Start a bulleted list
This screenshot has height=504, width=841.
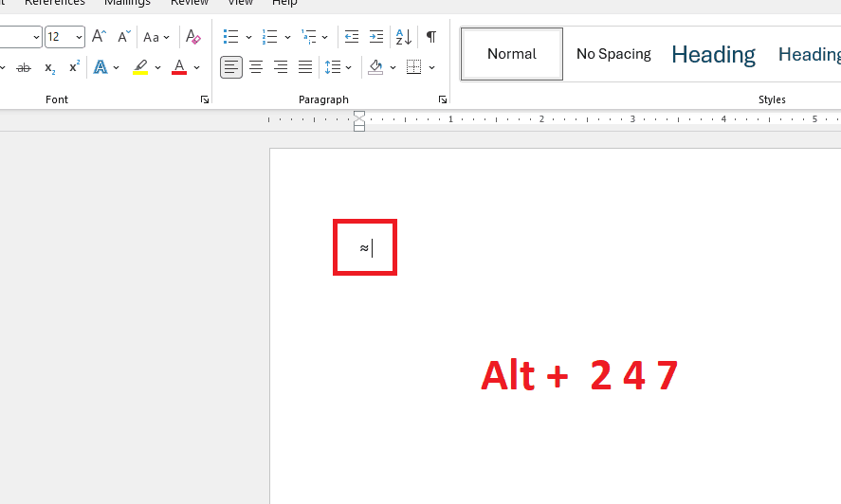231,36
